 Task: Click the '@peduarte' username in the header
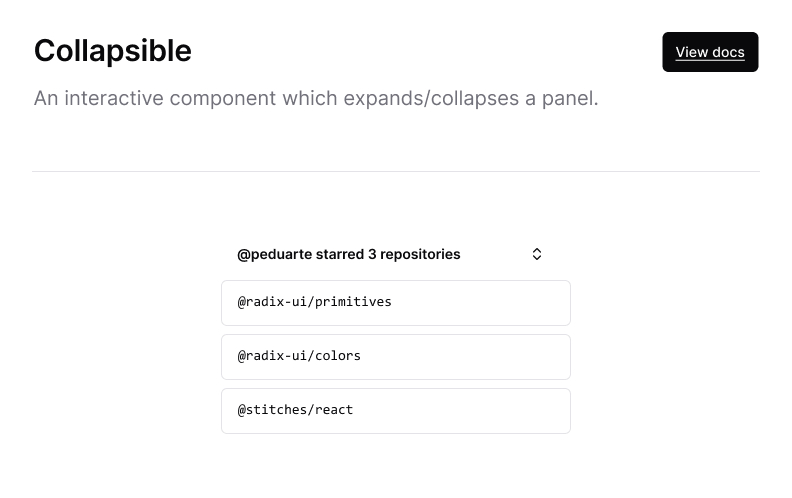(x=274, y=255)
